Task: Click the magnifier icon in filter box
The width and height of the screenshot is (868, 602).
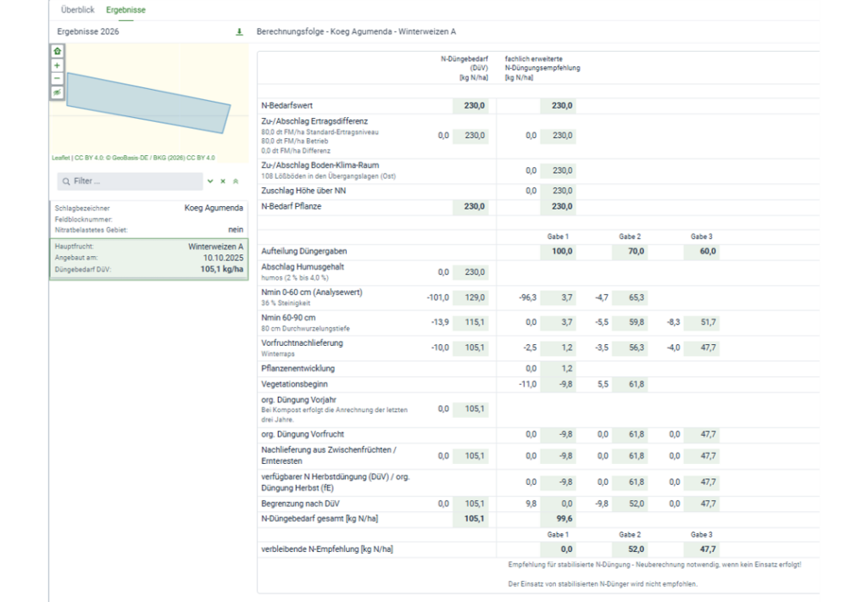Action: tap(65, 181)
